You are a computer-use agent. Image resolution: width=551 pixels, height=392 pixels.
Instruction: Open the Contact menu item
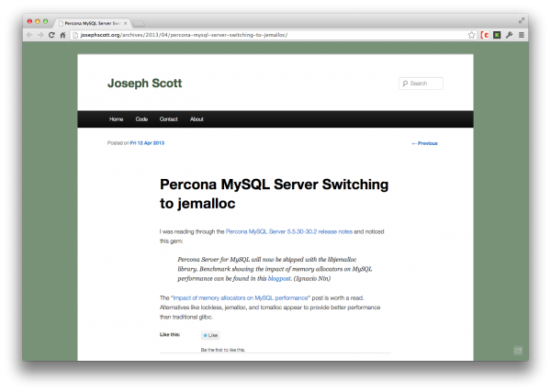coord(169,119)
